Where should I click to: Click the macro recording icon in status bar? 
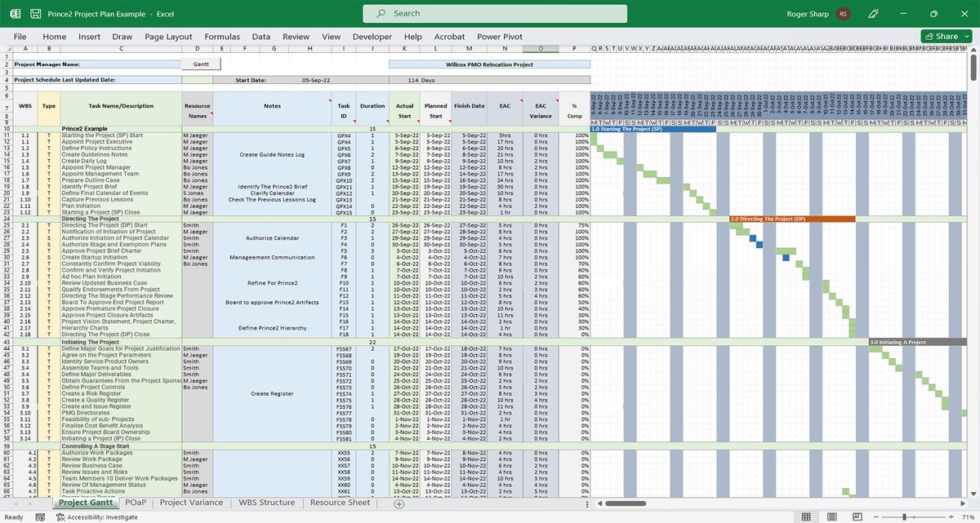[x=40, y=516]
